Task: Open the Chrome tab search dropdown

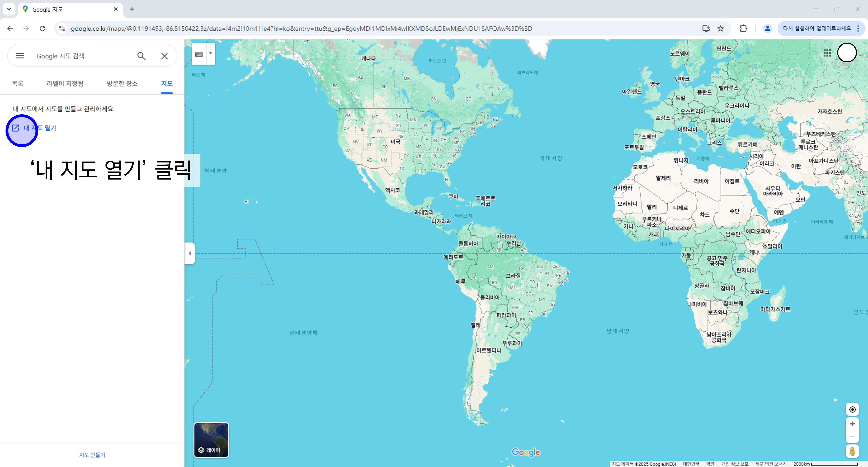Action: coord(9,9)
